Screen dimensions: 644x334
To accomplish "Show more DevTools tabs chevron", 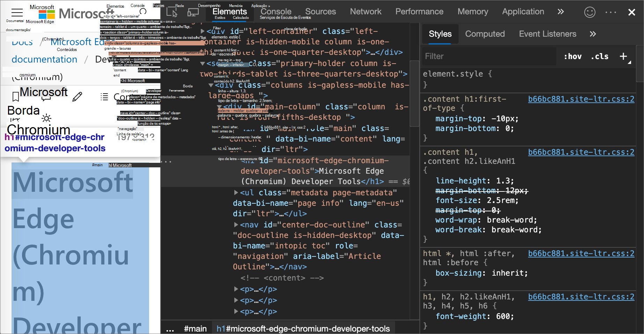I will tap(561, 12).
